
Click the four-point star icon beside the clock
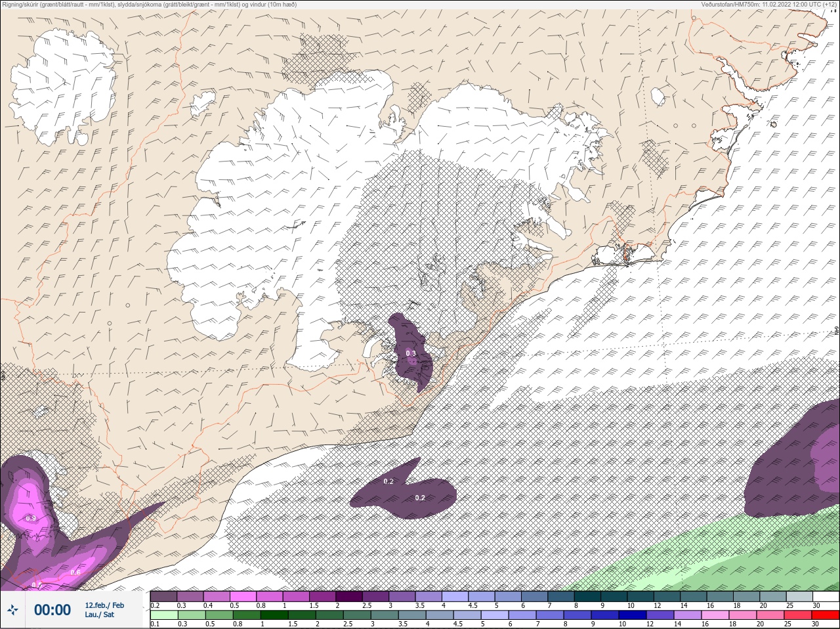[12, 611]
